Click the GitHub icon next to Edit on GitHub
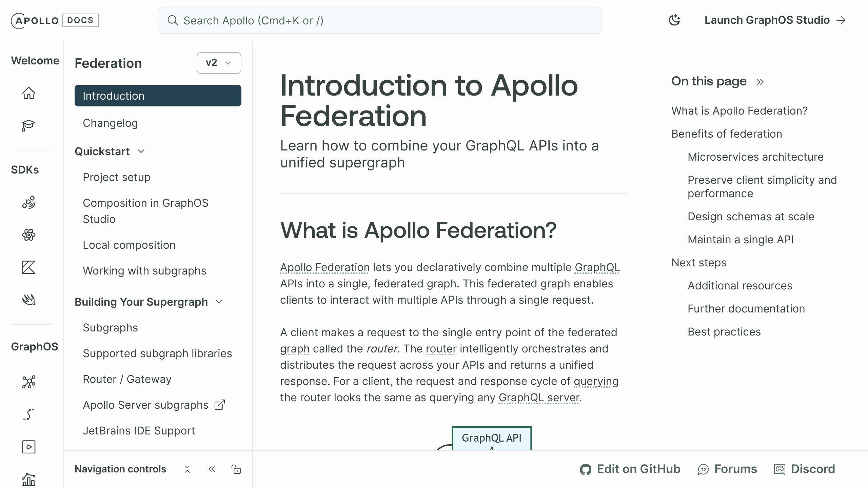Screen dimensions: 868x488 [x=586, y=469]
